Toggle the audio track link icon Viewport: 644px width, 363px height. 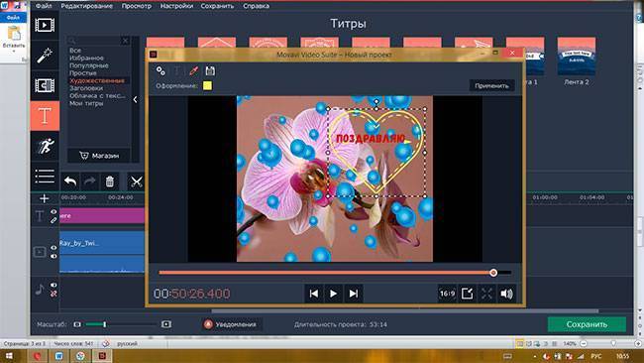click(54, 294)
